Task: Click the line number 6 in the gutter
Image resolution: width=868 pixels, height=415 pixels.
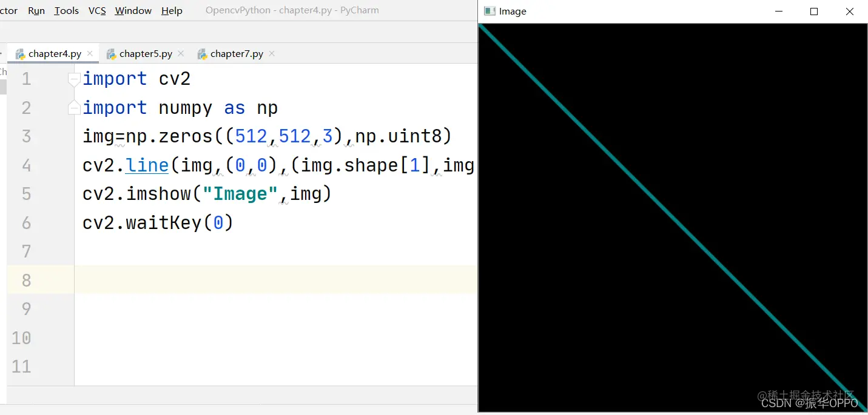Action: tap(26, 223)
